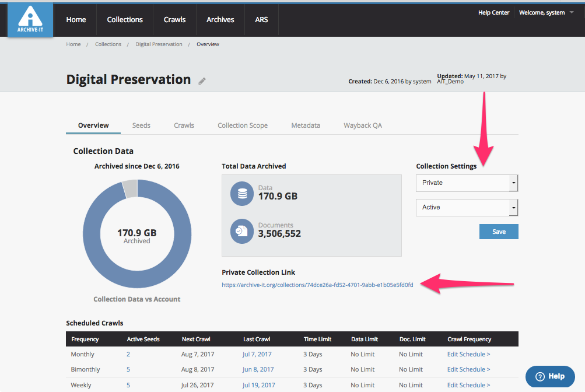Open the Help Center link

pos(493,13)
